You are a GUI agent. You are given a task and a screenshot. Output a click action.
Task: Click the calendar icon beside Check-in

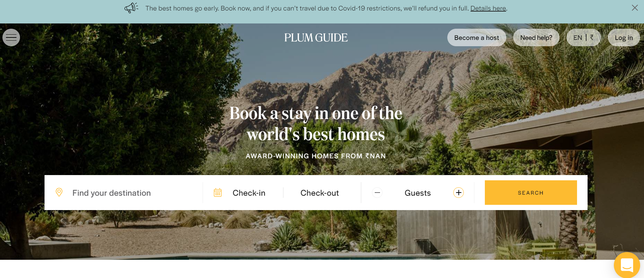click(x=218, y=193)
